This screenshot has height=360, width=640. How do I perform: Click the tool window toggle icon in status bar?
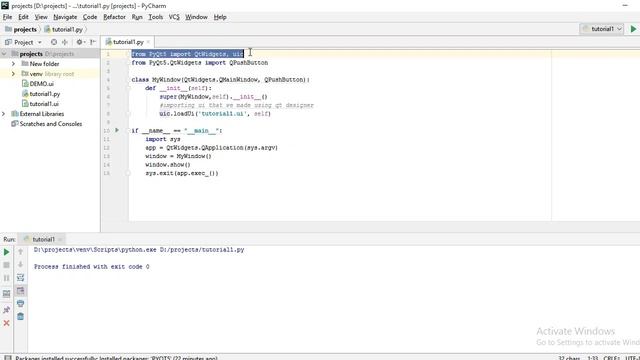[x=8, y=358]
